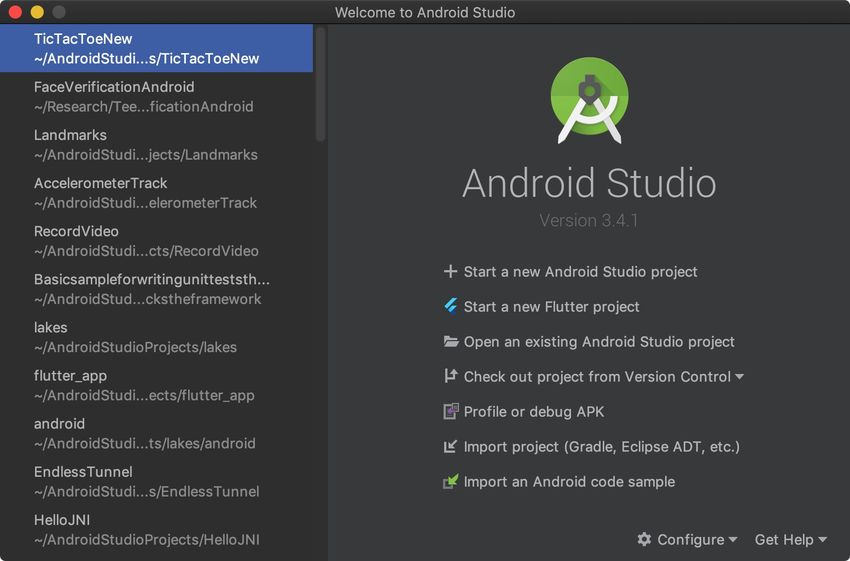
Task: Click path ~/AndroidStudioProjects/lakes
Action: coord(136,347)
